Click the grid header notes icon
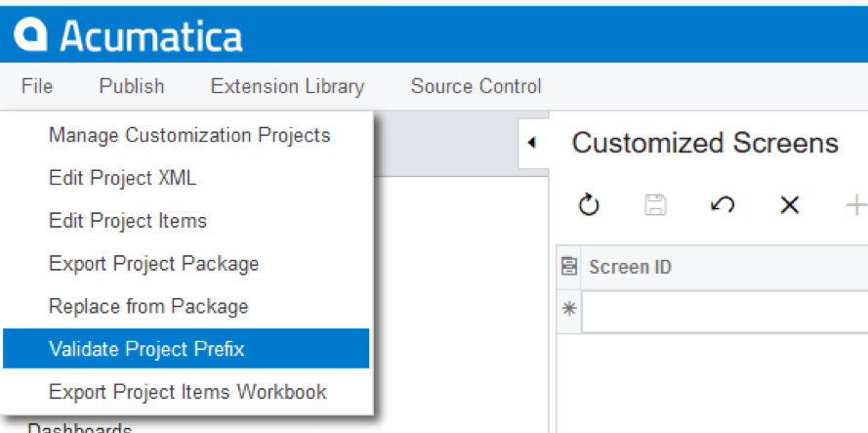Viewport: 868px width, 433px height. click(568, 267)
